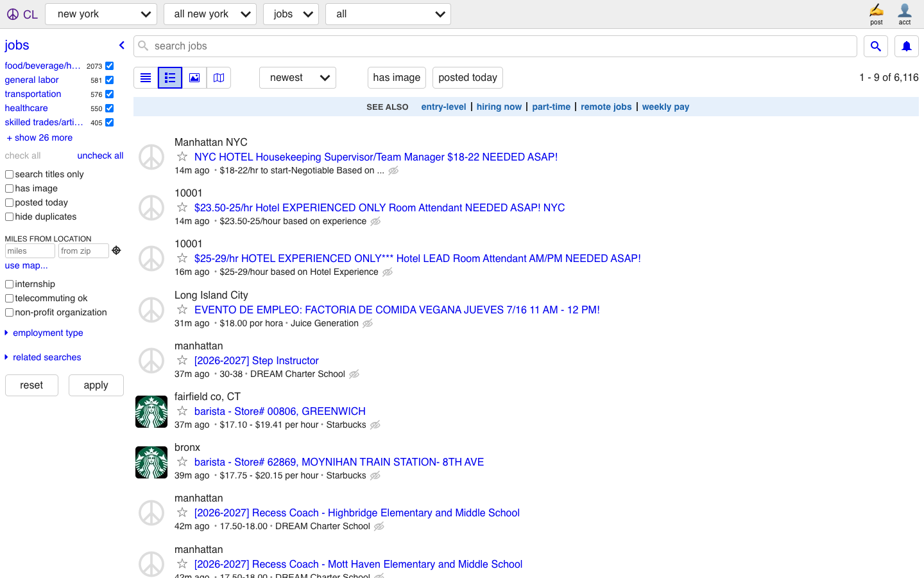Switch to list view icon
The height and width of the screenshot is (578, 924).
(146, 78)
